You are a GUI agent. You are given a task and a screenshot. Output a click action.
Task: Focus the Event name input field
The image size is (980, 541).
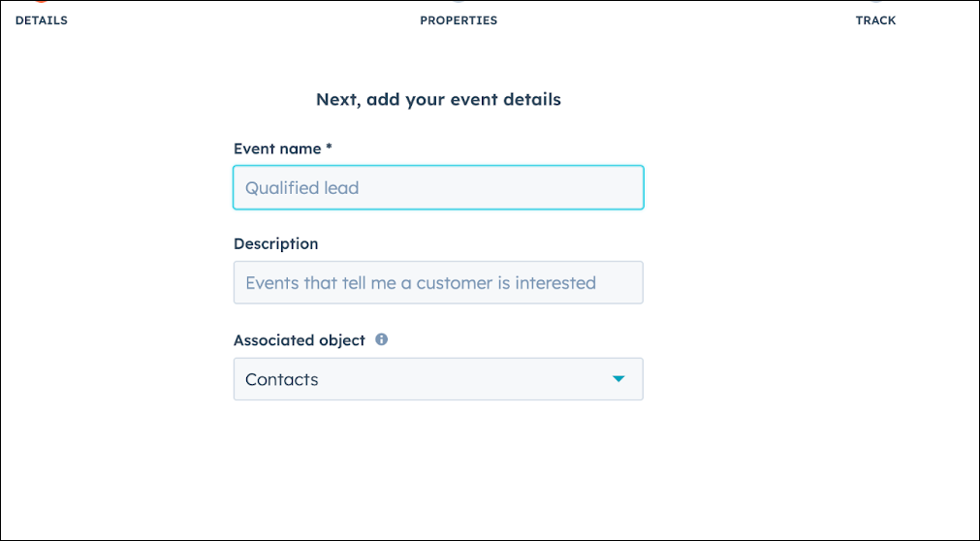coord(438,188)
